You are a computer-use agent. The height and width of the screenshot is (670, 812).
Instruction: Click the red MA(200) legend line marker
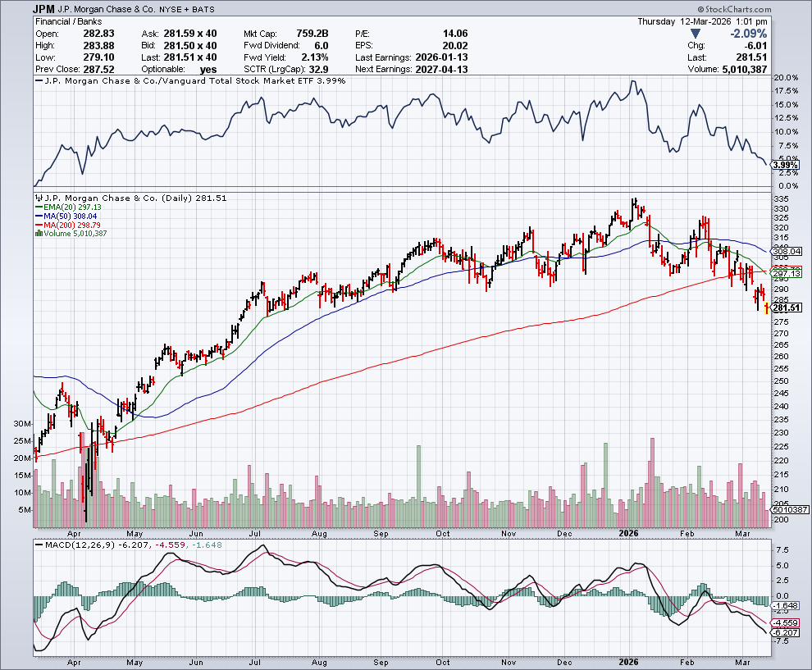(x=36, y=225)
